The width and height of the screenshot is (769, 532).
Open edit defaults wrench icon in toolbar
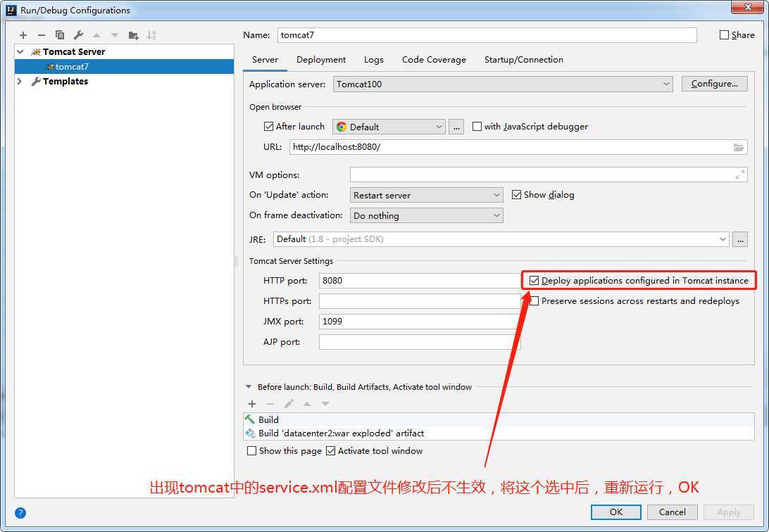78,35
